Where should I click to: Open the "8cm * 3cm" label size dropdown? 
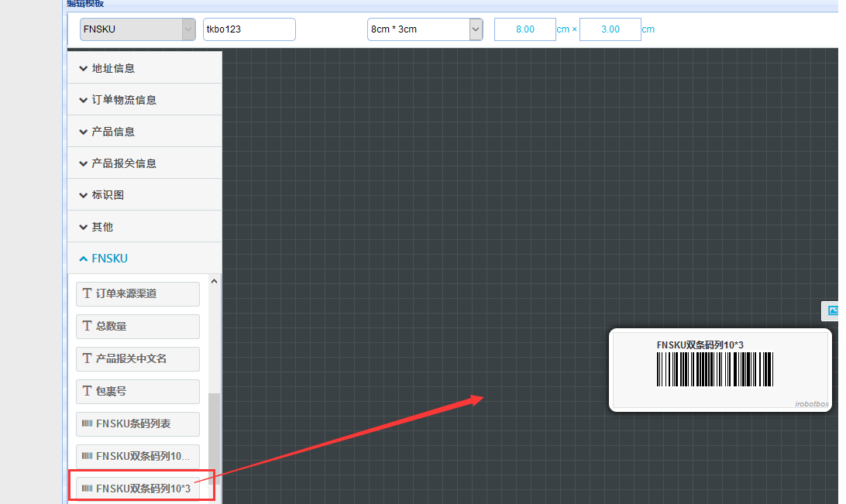(425, 29)
